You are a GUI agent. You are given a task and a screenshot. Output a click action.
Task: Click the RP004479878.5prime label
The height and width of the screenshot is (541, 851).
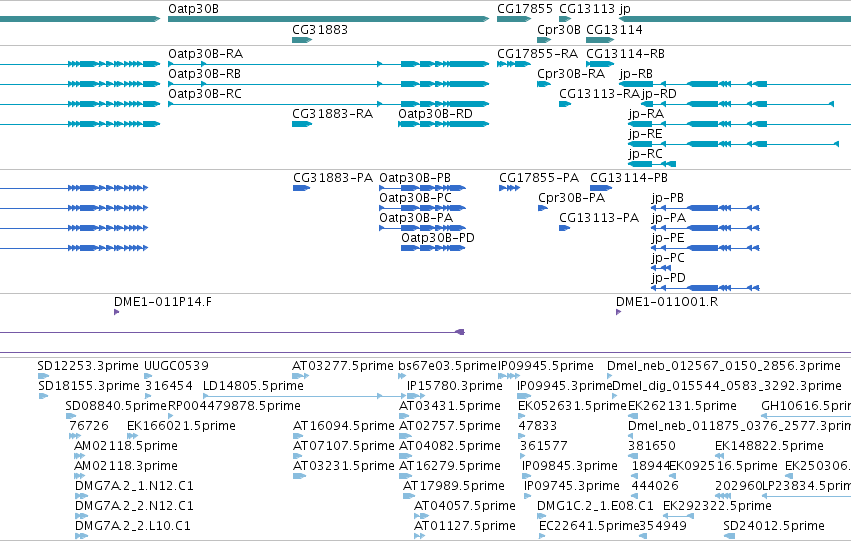[234, 406]
